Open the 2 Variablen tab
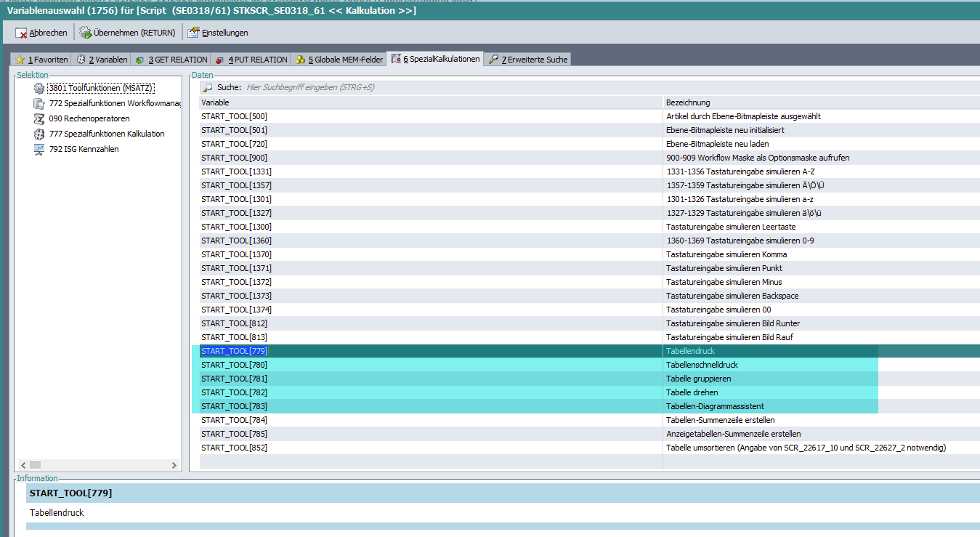Viewport: 980px width, 537px height. click(102, 60)
